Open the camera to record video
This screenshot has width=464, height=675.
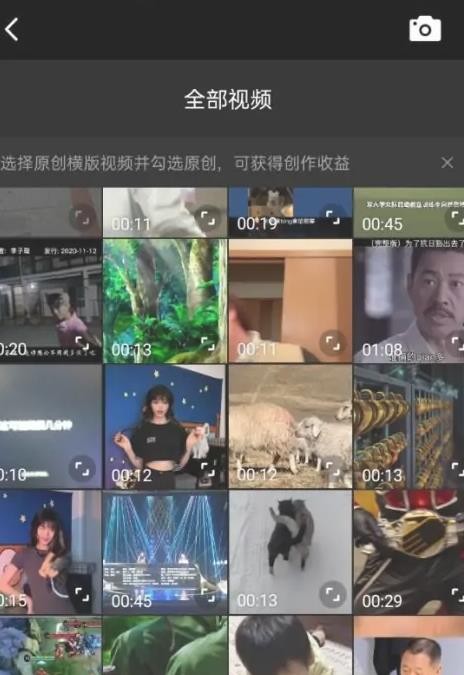coord(425,29)
